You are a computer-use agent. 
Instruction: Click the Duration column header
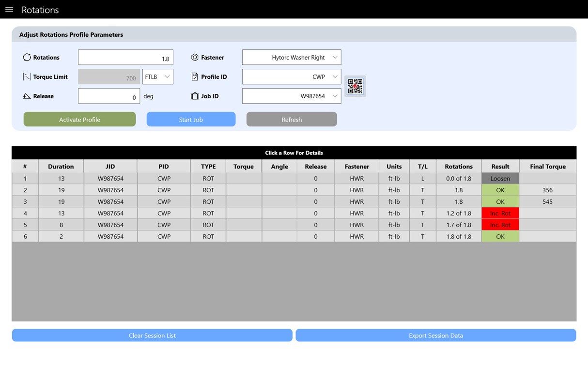(61, 166)
